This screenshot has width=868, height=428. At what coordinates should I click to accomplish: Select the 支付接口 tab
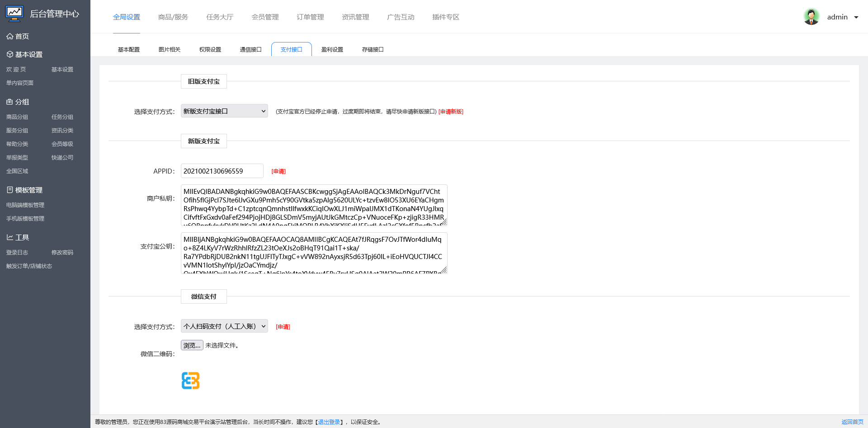click(292, 49)
